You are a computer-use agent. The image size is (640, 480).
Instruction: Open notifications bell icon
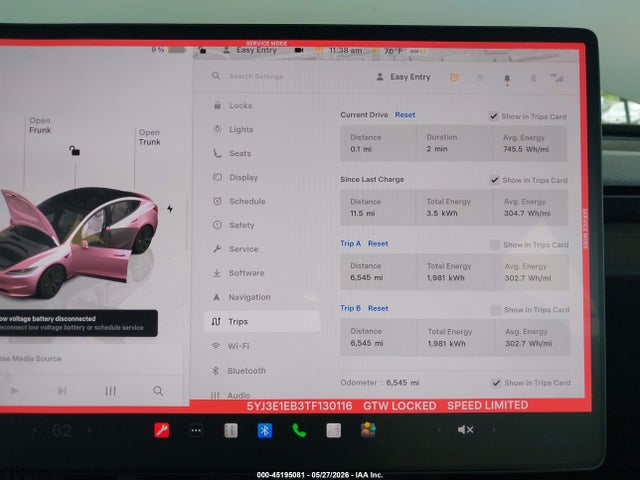tap(507, 78)
